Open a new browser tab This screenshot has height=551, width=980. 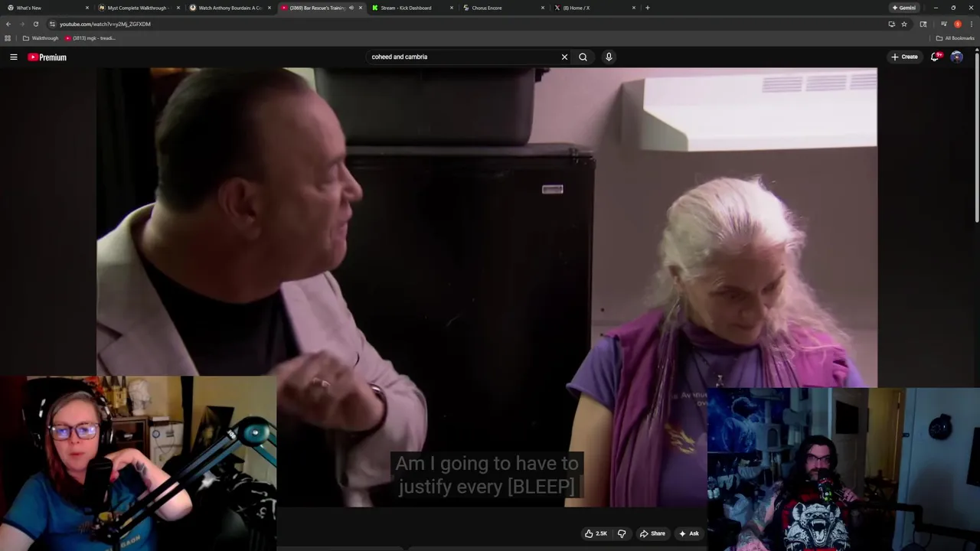(648, 8)
